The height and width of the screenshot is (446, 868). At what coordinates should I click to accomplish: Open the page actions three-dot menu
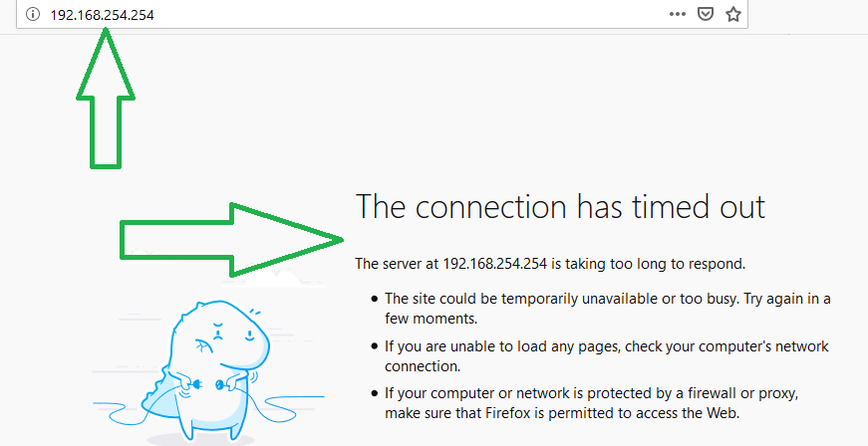tap(677, 14)
